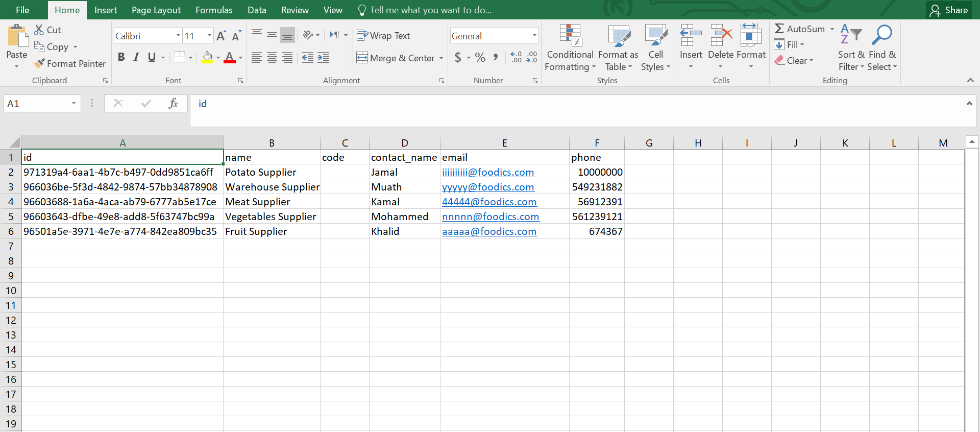Open Conditional Formatting icon
Viewport: 980px width, 432px height.
(570, 36)
